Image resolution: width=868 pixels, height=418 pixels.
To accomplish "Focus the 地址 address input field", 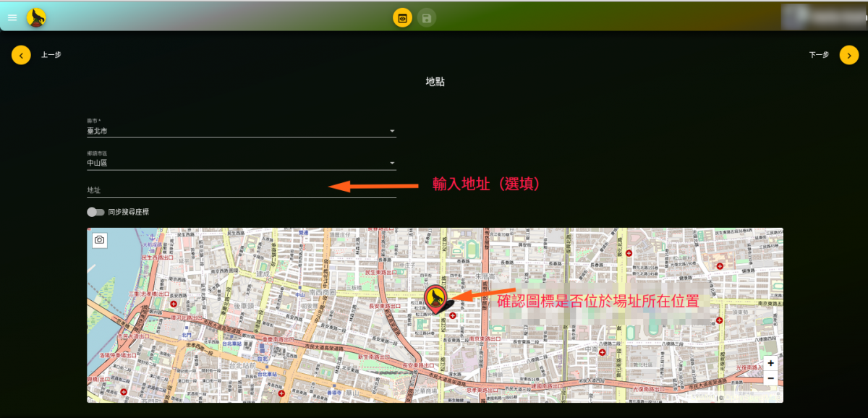I will [x=242, y=190].
